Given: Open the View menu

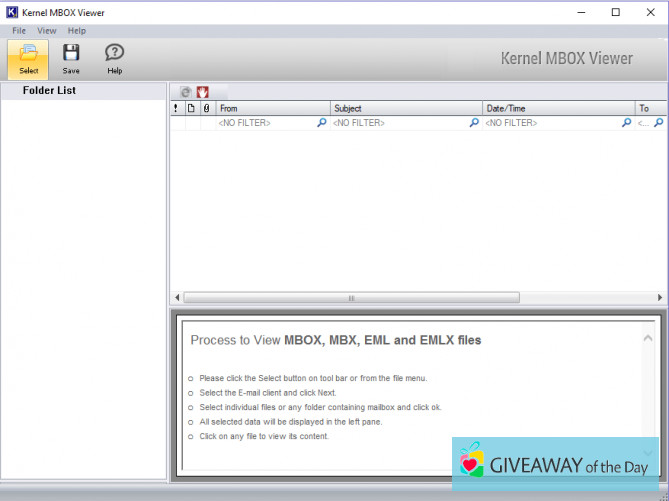Looking at the screenshot, I should click(x=47, y=31).
